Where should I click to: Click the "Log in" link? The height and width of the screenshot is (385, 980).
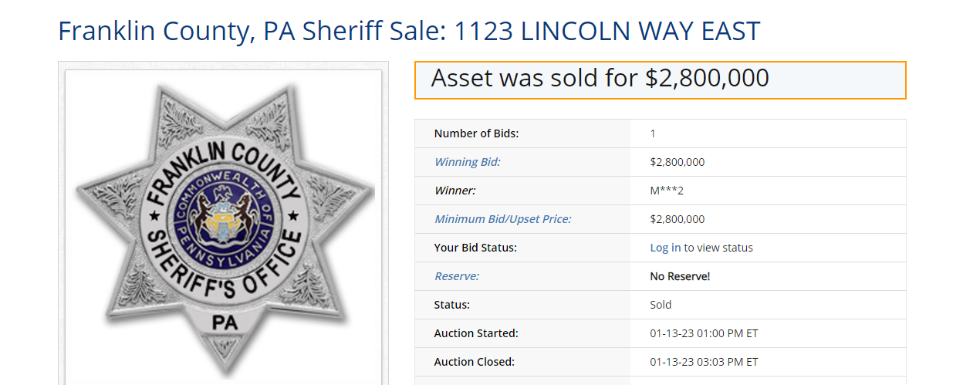click(x=665, y=248)
